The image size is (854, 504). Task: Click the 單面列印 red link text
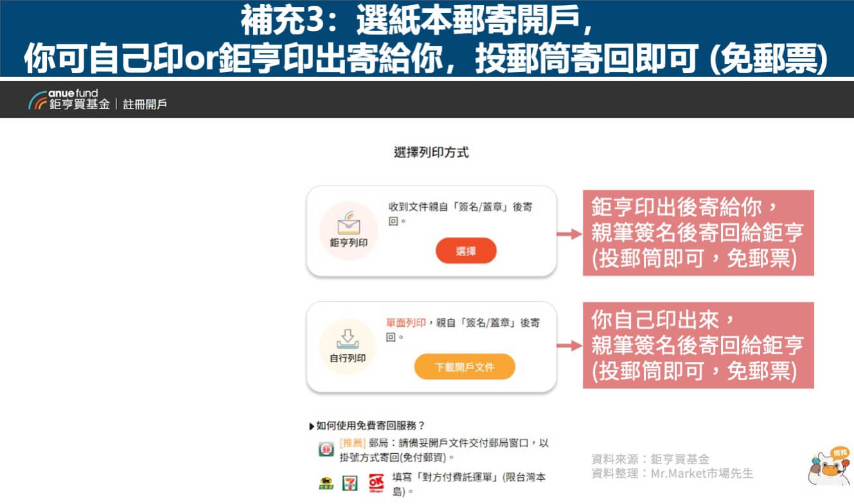coord(405,322)
